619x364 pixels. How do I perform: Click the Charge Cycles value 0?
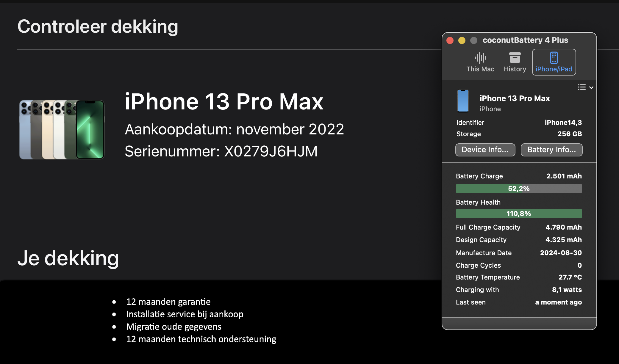pos(580,265)
